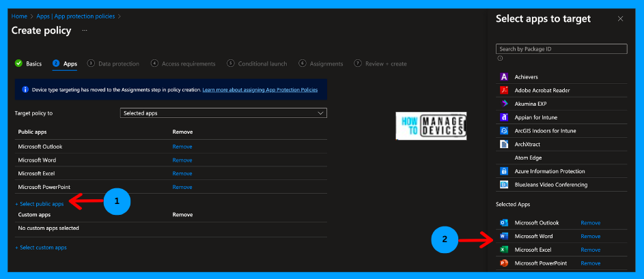Viewport: 644px width, 279px height.
Task: Open the Conditional launch step
Action: pyautogui.click(x=257, y=63)
